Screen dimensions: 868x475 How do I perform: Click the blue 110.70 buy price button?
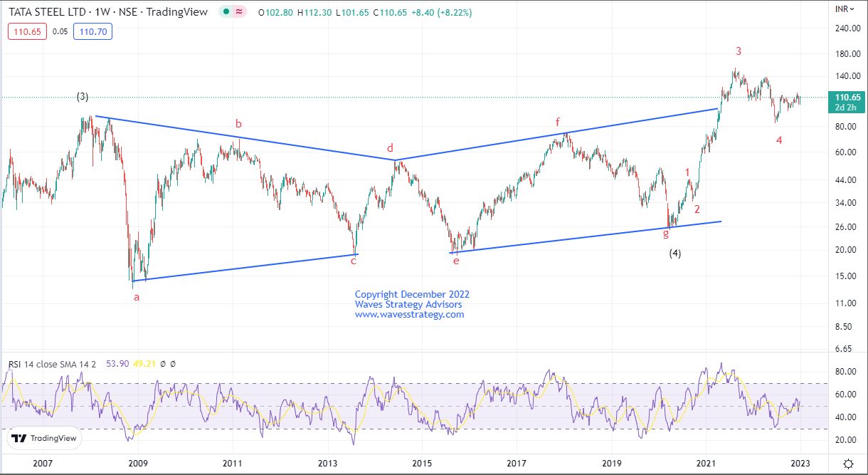[93, 31]
